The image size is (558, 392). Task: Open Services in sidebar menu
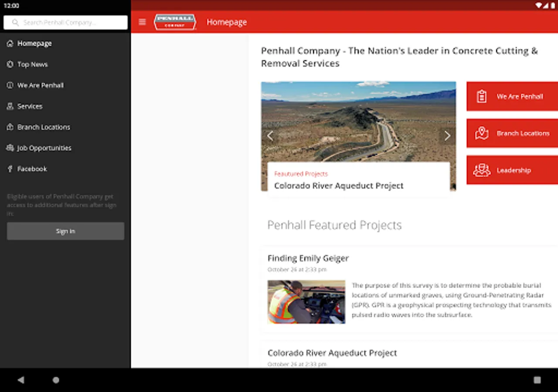tap(65, 106)
